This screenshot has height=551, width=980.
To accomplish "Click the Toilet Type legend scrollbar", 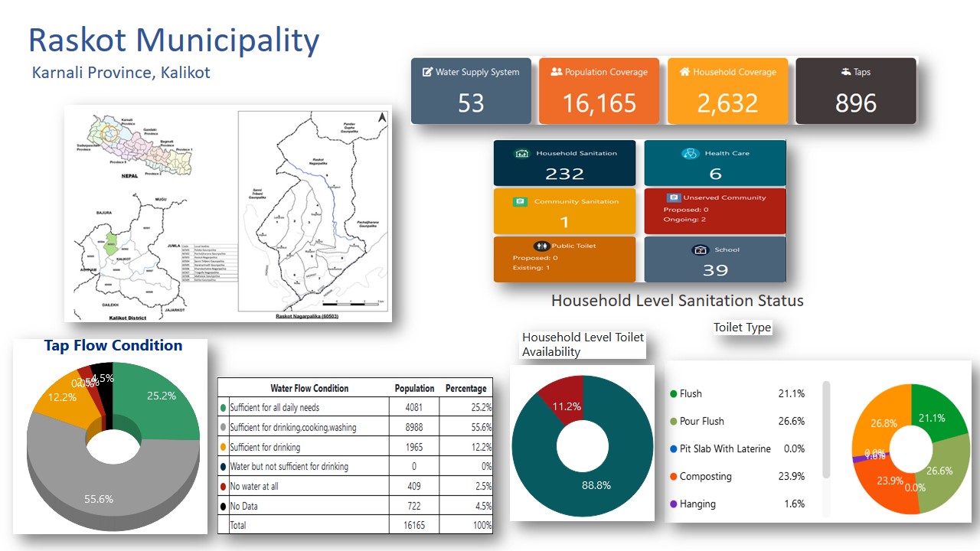I will click(826, 429).
